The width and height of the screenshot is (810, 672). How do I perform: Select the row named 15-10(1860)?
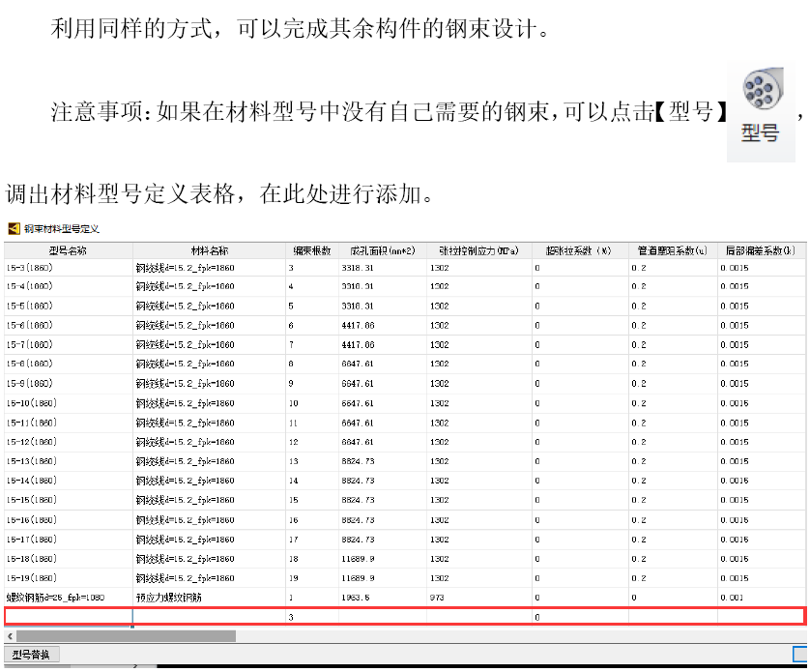[x=405, y=403]
